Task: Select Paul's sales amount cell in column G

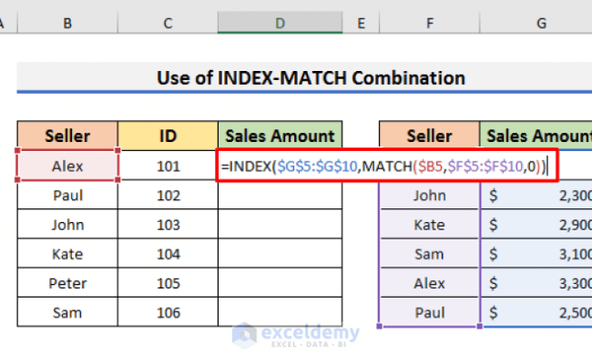Action: 536,312
